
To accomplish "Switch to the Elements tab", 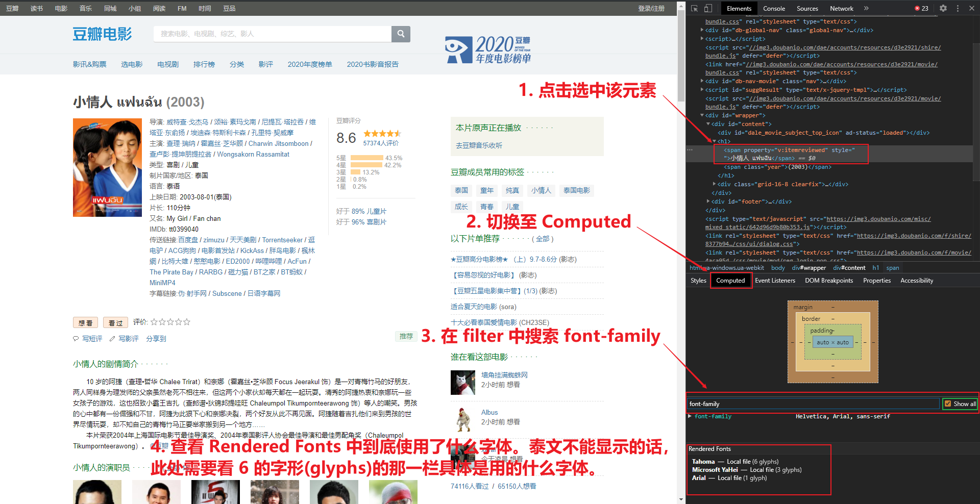I will (x=739, y=8).
